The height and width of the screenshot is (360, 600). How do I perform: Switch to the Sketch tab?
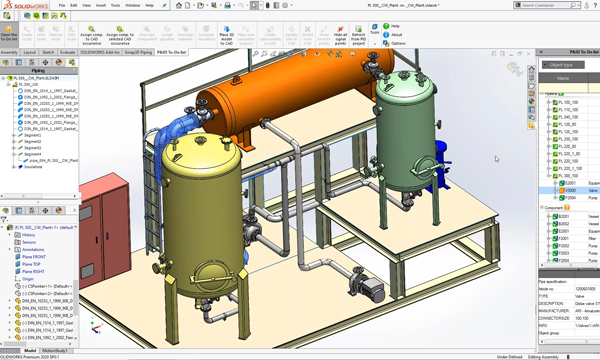click(x=48, y=52)
